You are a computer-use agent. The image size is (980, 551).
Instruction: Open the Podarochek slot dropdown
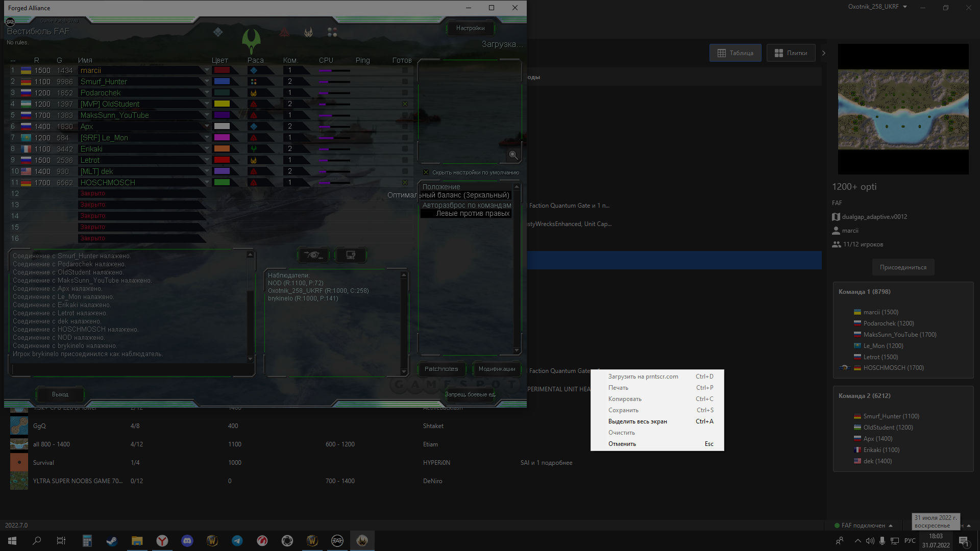click(x=207, y=93)
